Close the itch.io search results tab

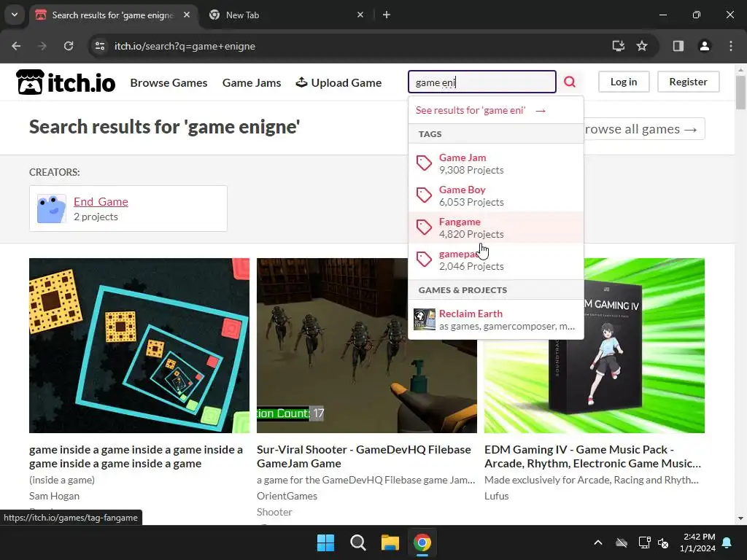(187, 15)
